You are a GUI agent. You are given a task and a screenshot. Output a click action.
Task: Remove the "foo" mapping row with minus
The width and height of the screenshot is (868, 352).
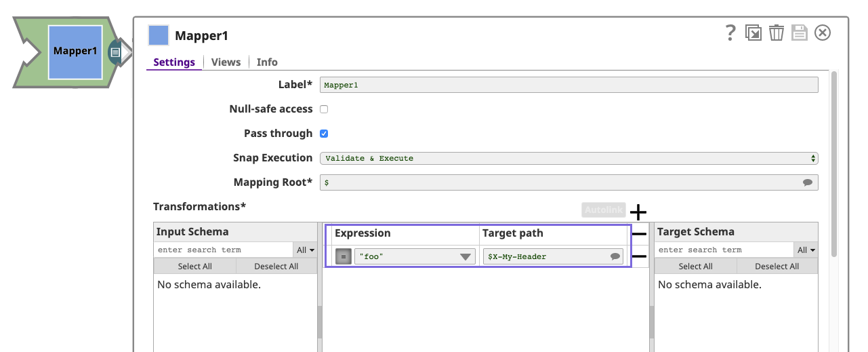(x=638, y=256)
